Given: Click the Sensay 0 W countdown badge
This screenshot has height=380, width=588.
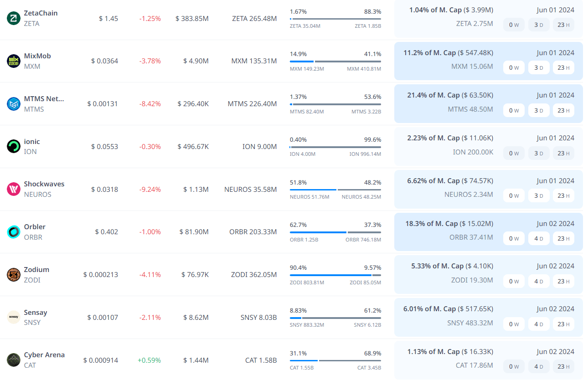Looking at the screenshot, I should pyautogui.click(x=514, y=324).
